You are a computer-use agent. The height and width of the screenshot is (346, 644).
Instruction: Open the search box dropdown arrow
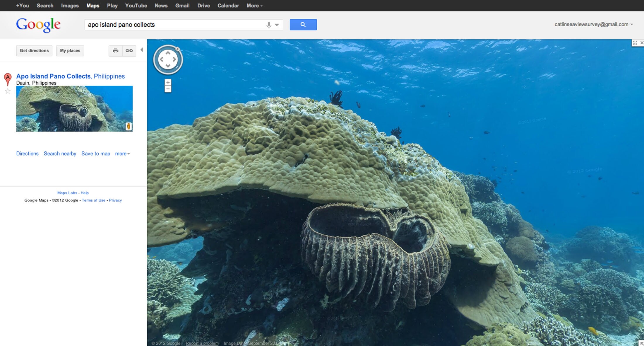click(x=276, y=25)
